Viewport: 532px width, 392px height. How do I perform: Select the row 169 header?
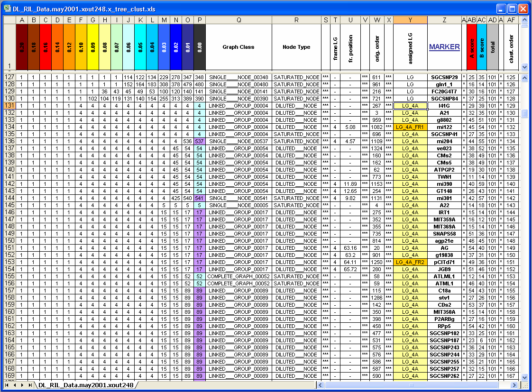(x=9, y=376)
